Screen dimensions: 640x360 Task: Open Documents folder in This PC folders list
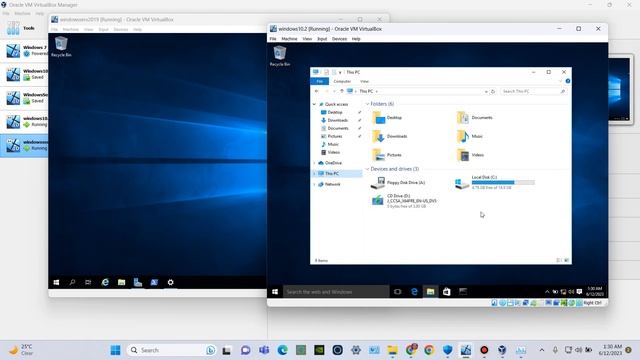pyautogui.click(x=475, y=118)
